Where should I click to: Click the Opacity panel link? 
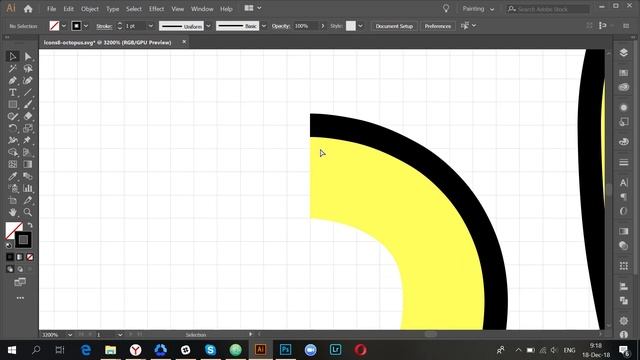pyautogui.click(x=280, y=26)
